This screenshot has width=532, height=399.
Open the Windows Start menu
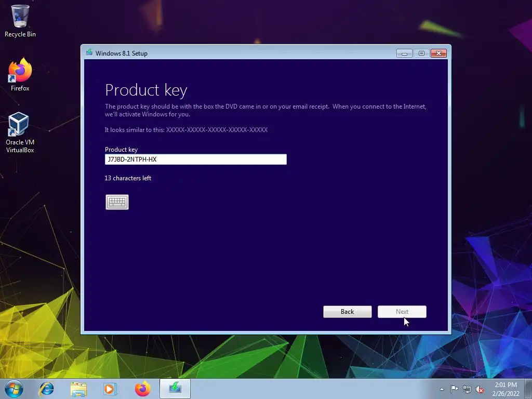click(14, 389)
